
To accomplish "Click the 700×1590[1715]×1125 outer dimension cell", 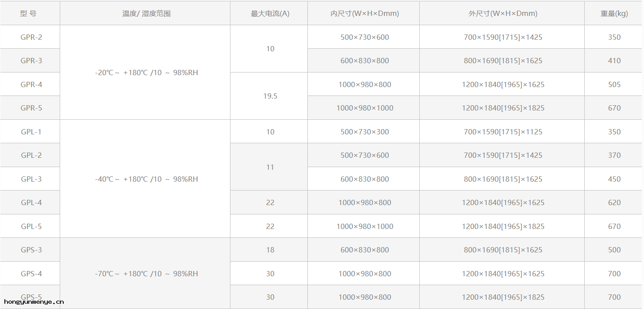I will [503, 132].
